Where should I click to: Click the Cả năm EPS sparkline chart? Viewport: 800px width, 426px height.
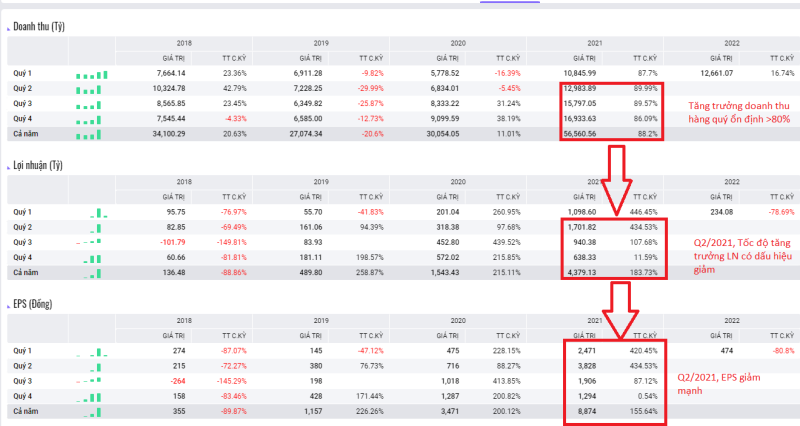pyautogui.click(x=91, y=411)
